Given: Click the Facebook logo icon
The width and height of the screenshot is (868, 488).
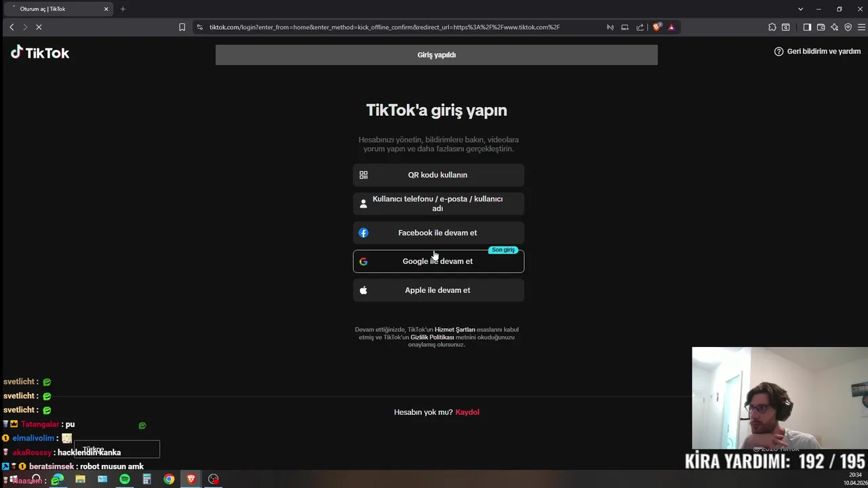Looking at the screenshot, I should (363, 232).
